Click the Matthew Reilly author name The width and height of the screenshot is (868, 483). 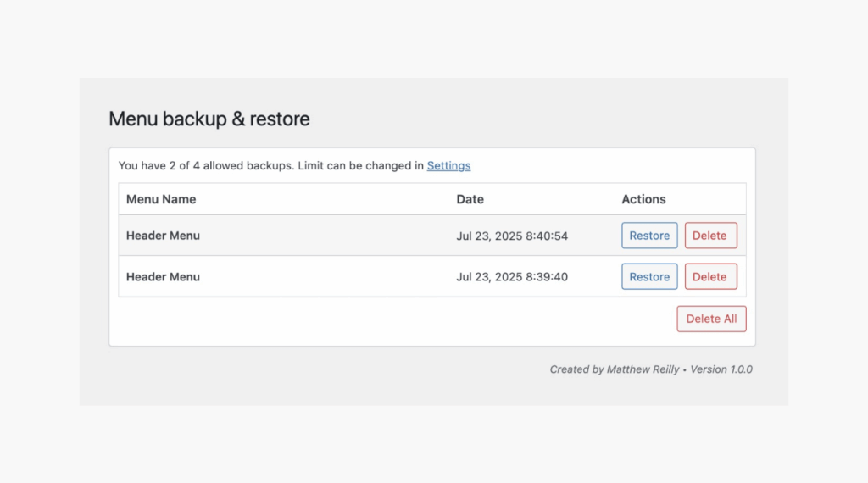(643, 369)
